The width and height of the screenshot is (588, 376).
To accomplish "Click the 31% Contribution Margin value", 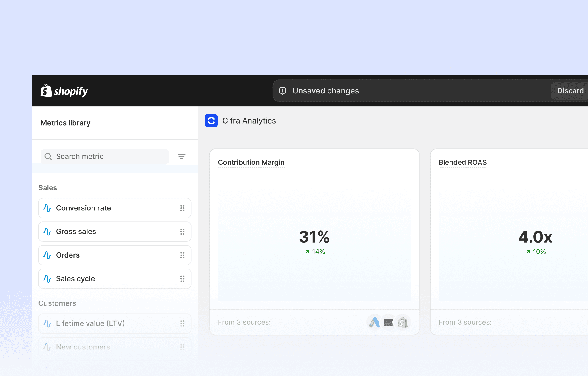I will (314, 237).
